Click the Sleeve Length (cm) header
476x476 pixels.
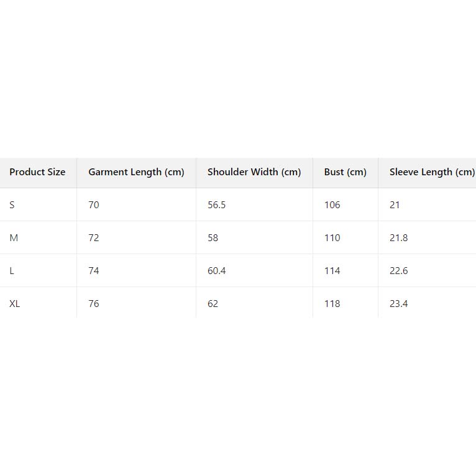click(432, 172)
